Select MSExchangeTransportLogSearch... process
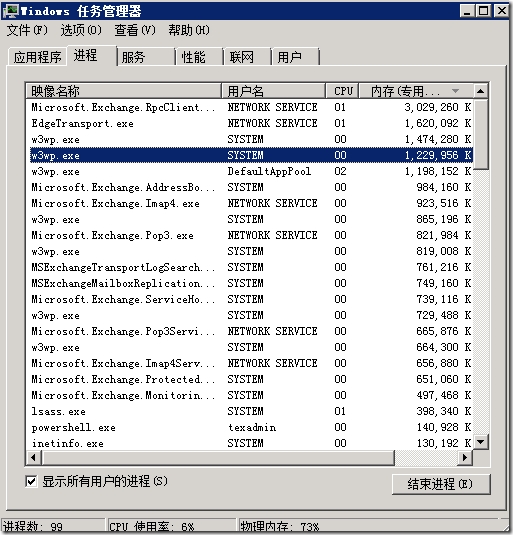513x535 pixels. 250,267
